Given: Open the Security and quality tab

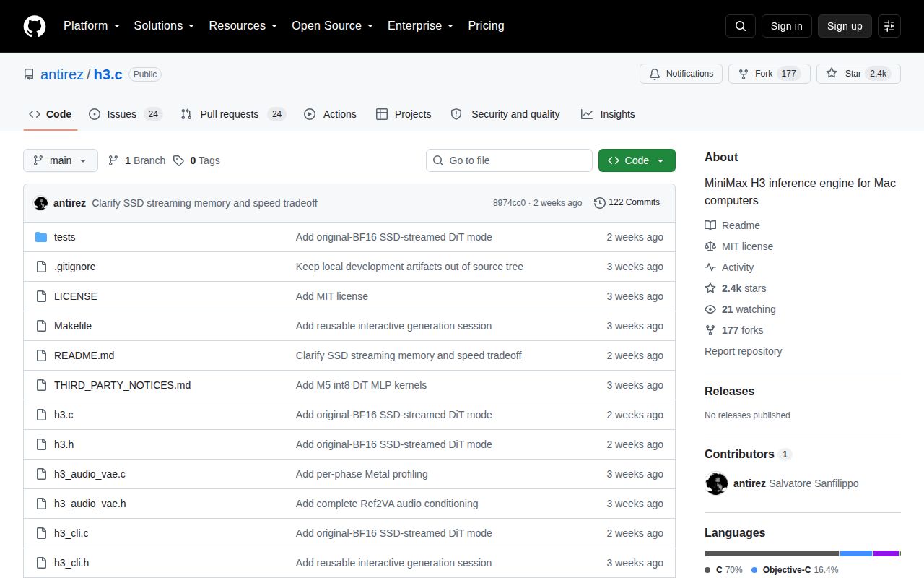Looking at the screenshot, I should coord(505,114).
